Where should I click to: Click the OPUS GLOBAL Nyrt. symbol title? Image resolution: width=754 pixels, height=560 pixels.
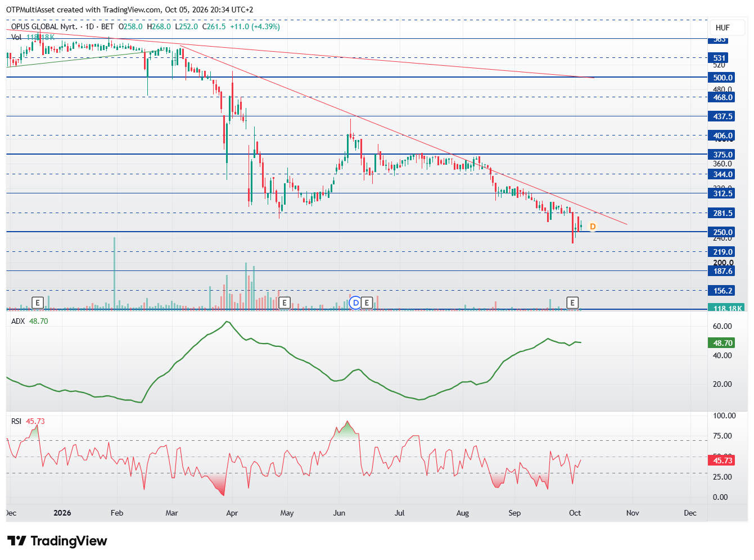tap(44, 26)
